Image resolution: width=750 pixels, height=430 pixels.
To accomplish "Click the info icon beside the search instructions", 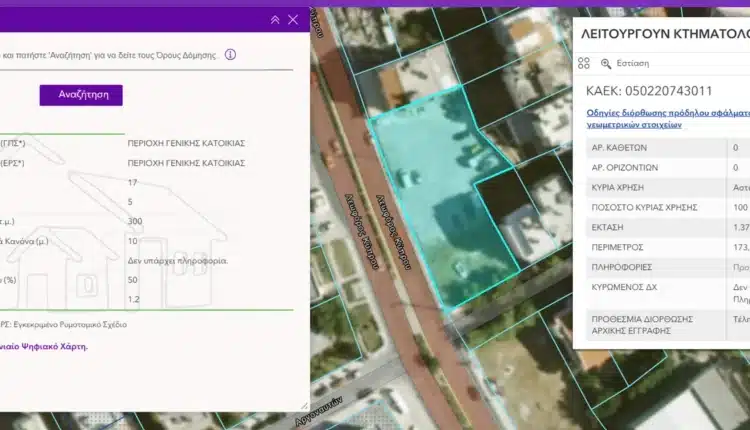I will tap(230, 55).
